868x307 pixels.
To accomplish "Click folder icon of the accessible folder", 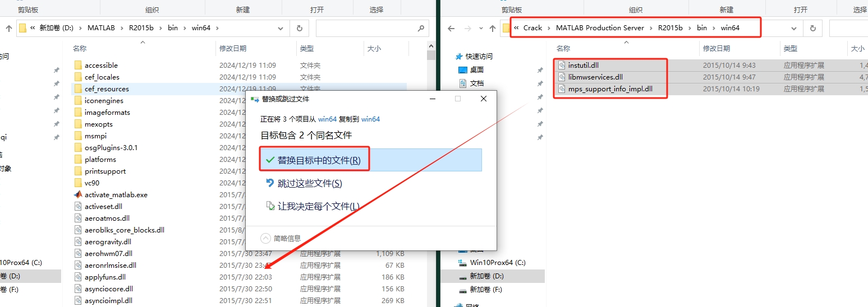I will [78, 65].
